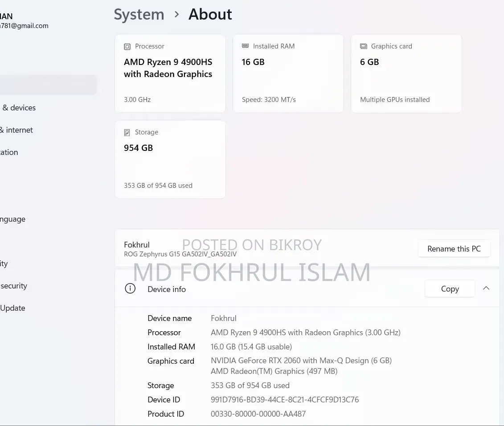Click the Graphics card icon
The image size is (504, 426).
(364, 46)
